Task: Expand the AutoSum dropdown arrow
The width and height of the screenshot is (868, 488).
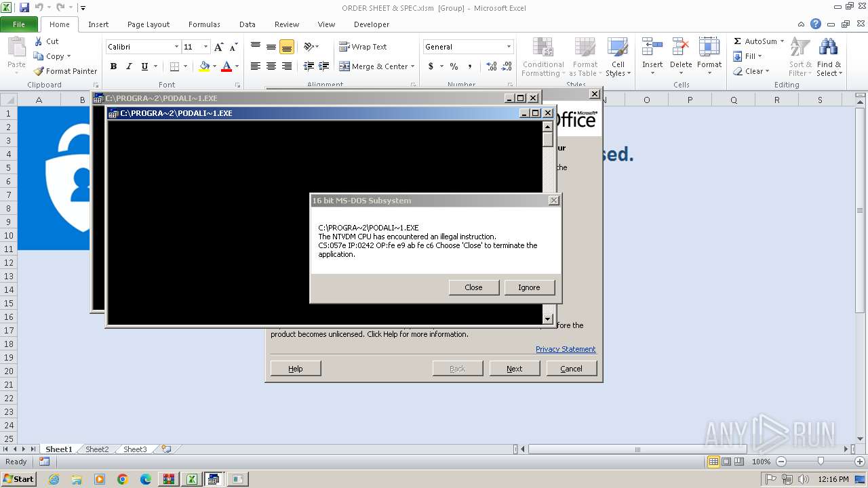Action: 782,41
